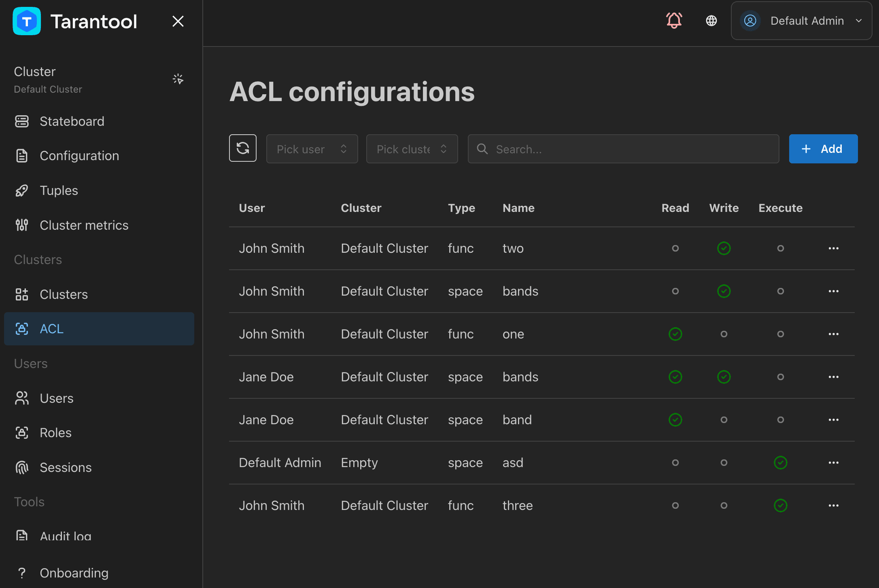Open row actions for space band

[x=834, y=420]
